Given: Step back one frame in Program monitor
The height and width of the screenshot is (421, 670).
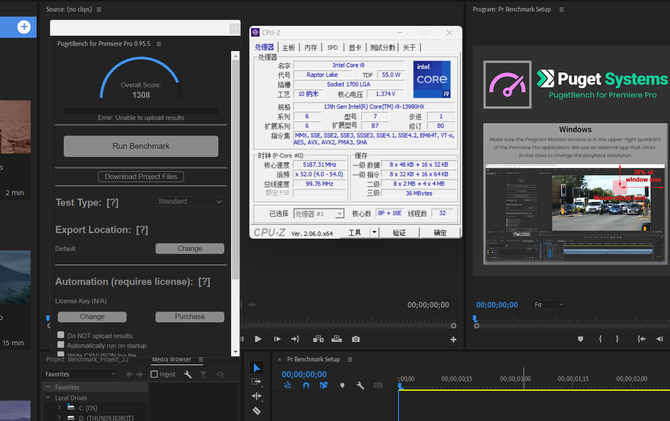Looking at the screenshot, I should (x=659, y=339).
